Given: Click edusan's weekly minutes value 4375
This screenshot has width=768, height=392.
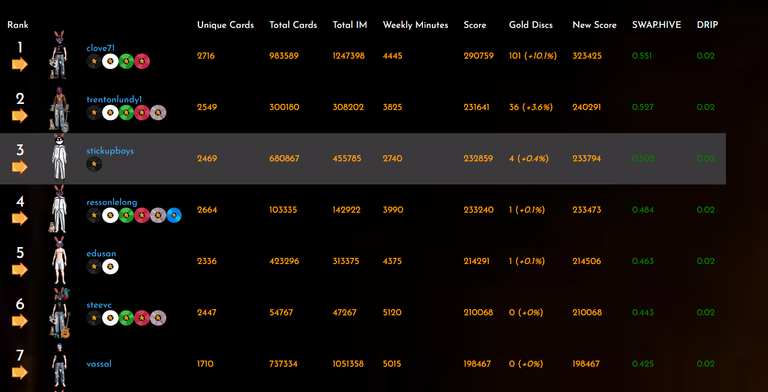Looking at the screenshot, I should click(392, 261).
